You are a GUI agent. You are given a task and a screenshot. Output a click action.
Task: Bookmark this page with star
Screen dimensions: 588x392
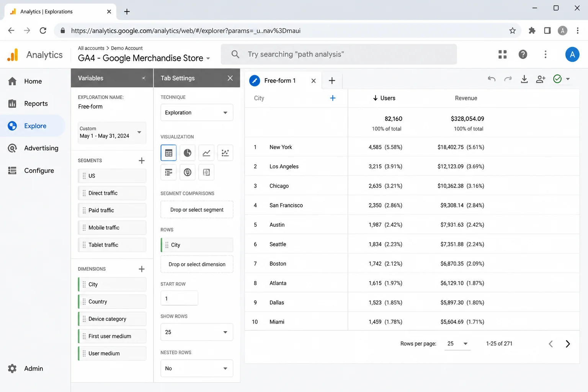(x=513, y=31)
